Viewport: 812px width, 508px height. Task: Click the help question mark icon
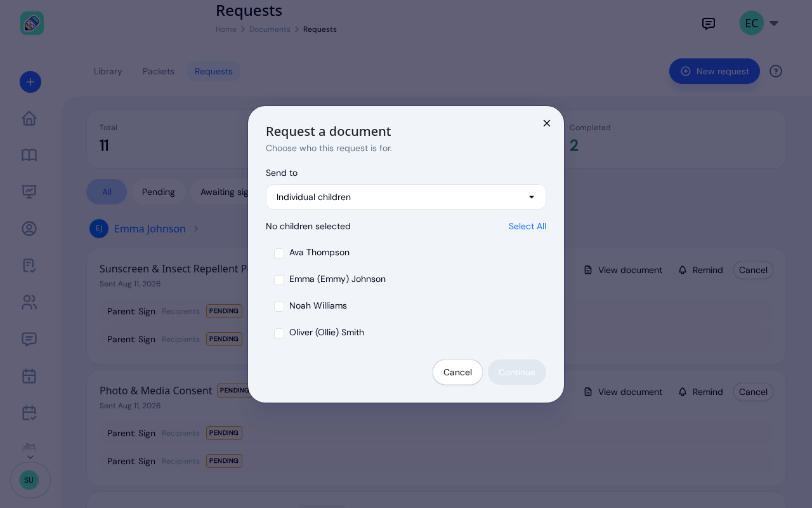point(776,71)
